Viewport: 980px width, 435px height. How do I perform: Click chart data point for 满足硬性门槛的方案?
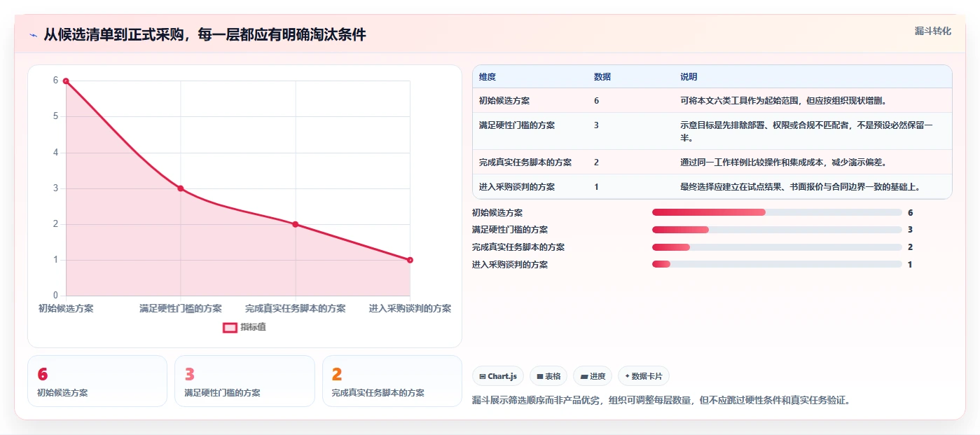pyautogui.click(x=180, y=188)
